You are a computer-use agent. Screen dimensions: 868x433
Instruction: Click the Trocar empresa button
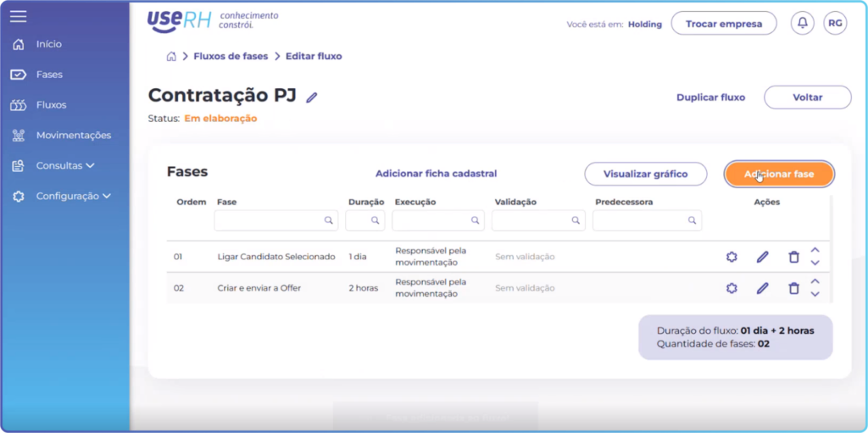point(724,24)
